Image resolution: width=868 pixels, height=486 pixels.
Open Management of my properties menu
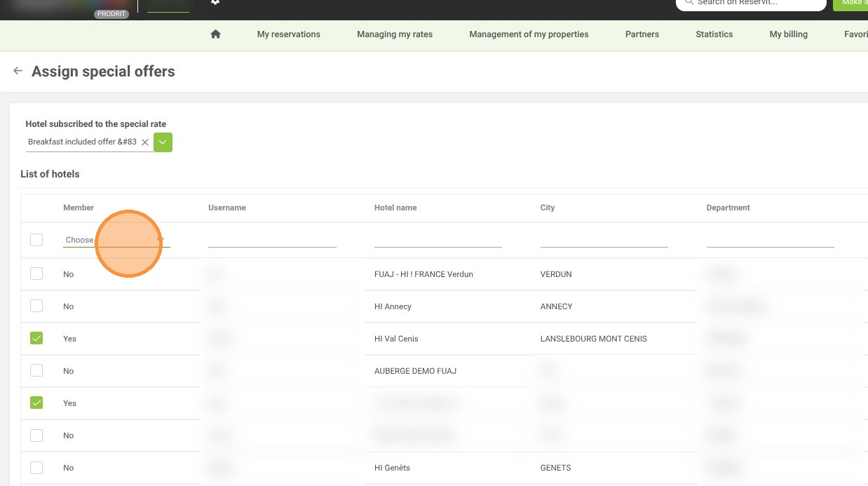[x=529, y=34]
